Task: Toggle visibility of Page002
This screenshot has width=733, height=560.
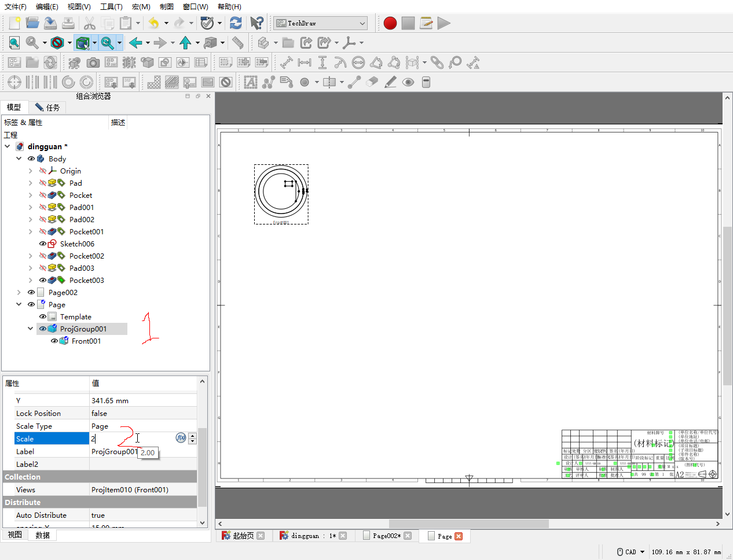Action: tap(31, 292)
